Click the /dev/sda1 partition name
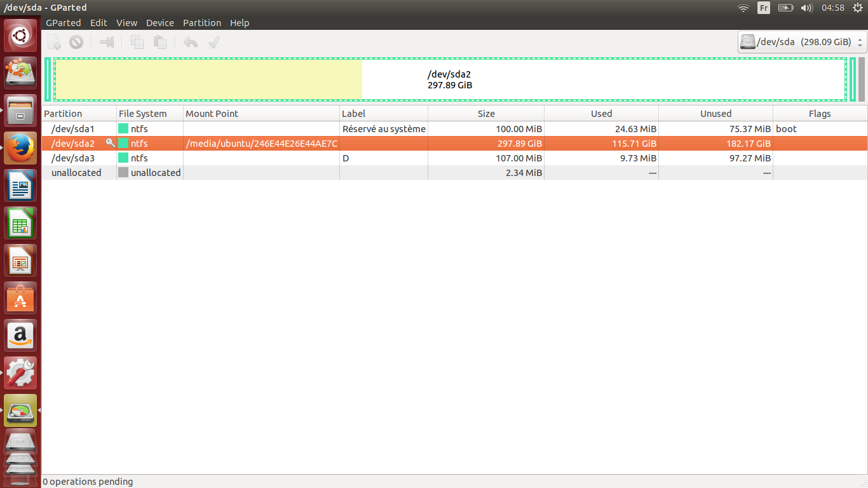This screenshot has width=868, height=488. [72, 128]
